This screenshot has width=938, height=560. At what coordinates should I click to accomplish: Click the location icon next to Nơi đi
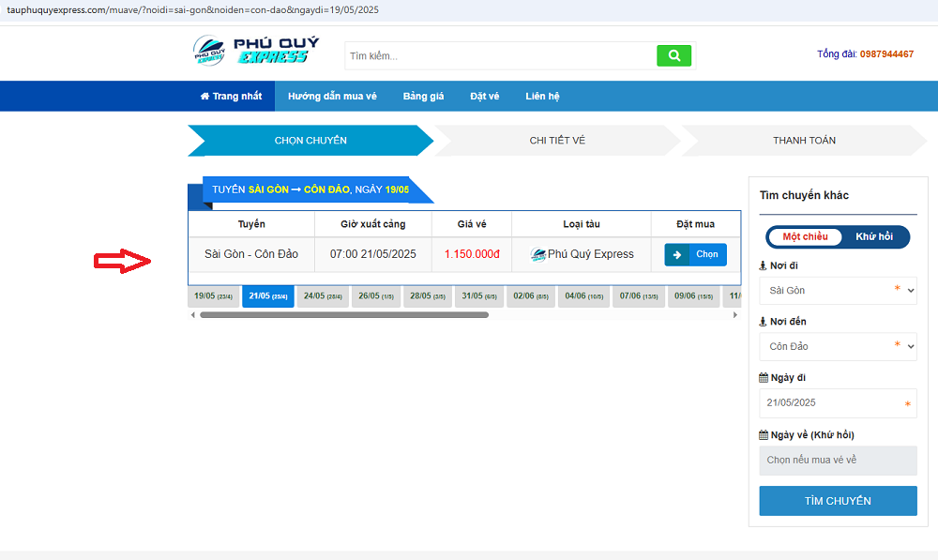click(x=763, y=265)
